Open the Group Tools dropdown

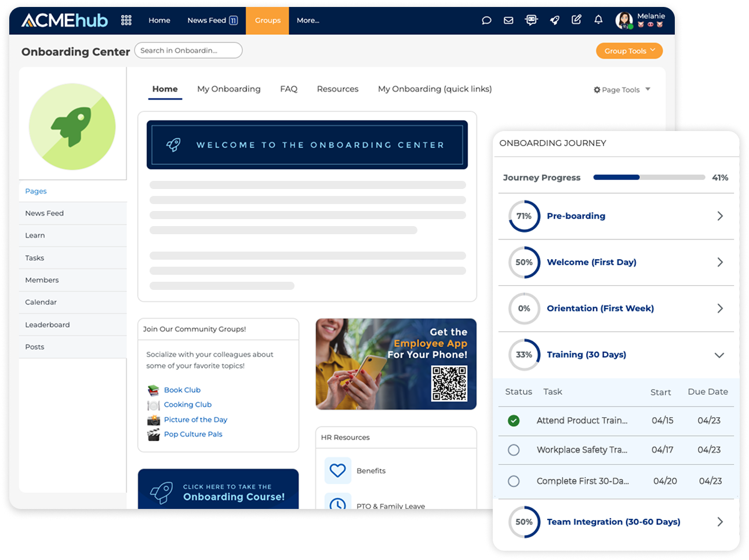pyautogui.click(x=629, y=50)
